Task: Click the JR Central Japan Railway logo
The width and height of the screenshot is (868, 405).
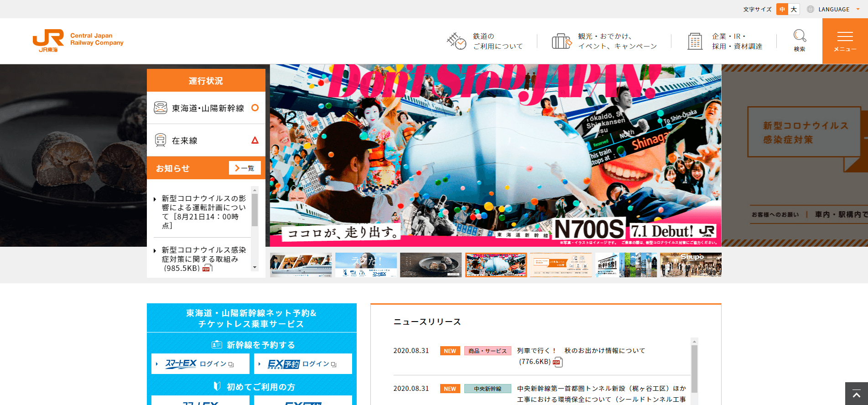Action: tap(78, 41)
